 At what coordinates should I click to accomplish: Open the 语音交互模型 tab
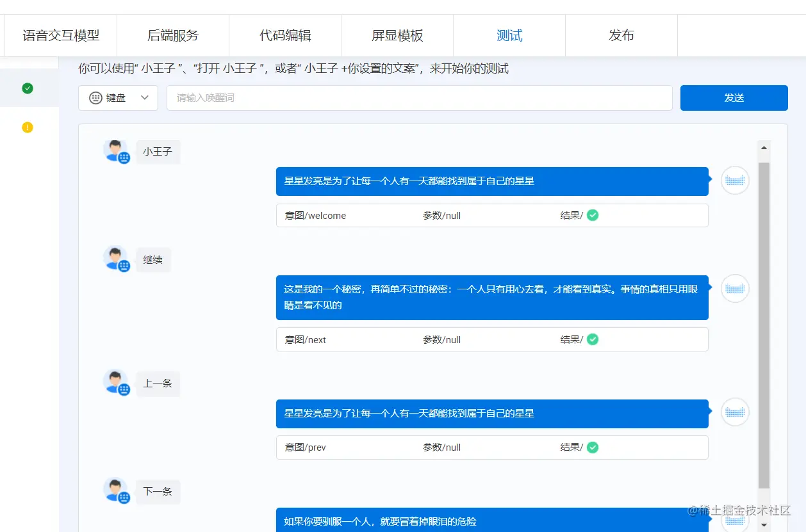pos(61,35)
